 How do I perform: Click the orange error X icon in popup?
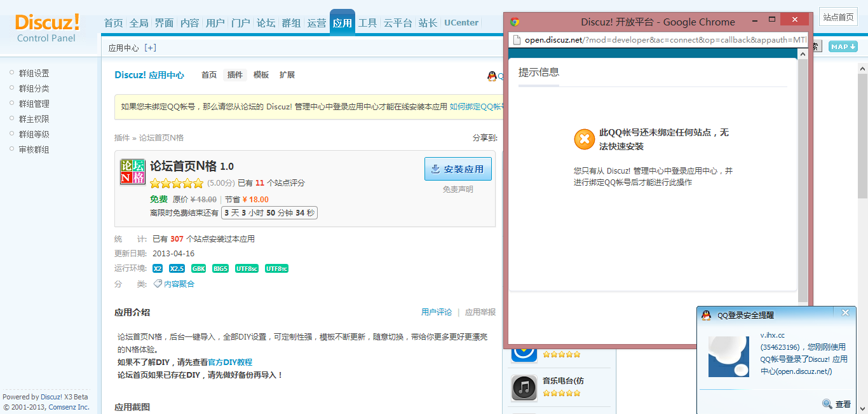[x=585, y=139]
